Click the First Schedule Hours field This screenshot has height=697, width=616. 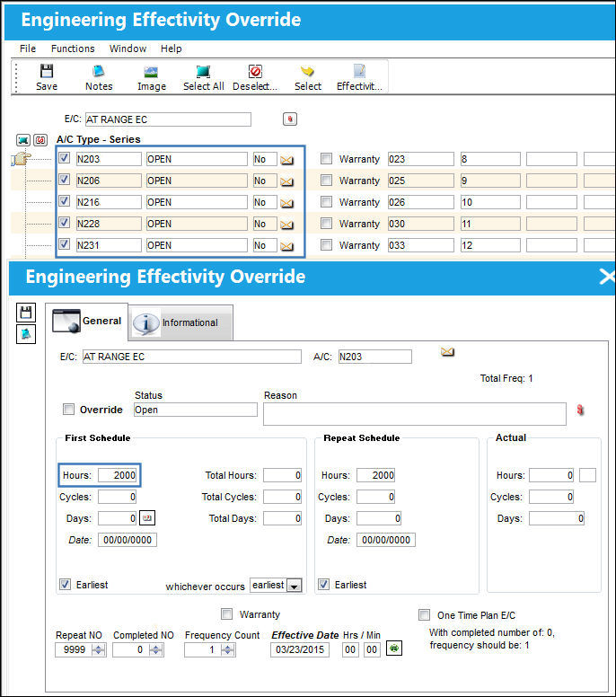pos(117,475)
